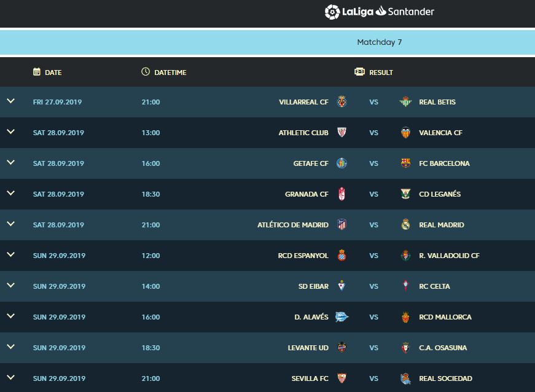Click the FC Barcelona crest icon
This screenshot has height=392, width=535.
tap(405, 163)
